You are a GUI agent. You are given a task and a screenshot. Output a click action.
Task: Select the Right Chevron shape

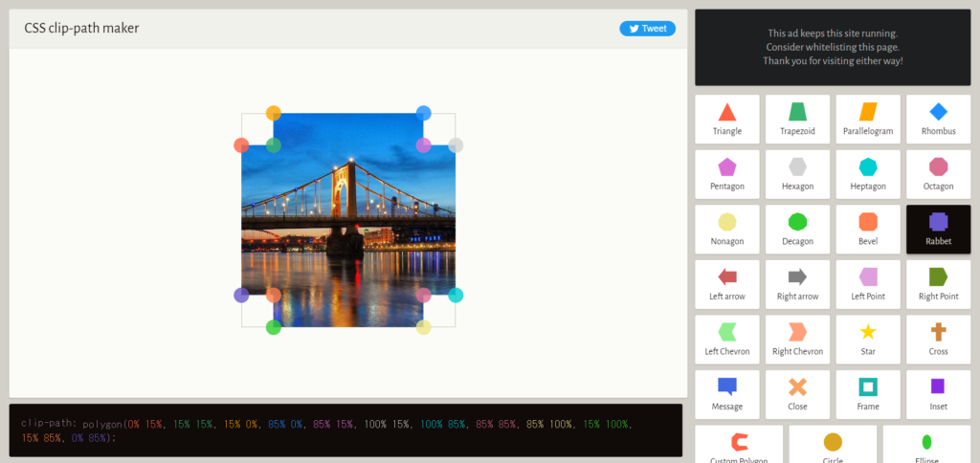pos(797,339)
